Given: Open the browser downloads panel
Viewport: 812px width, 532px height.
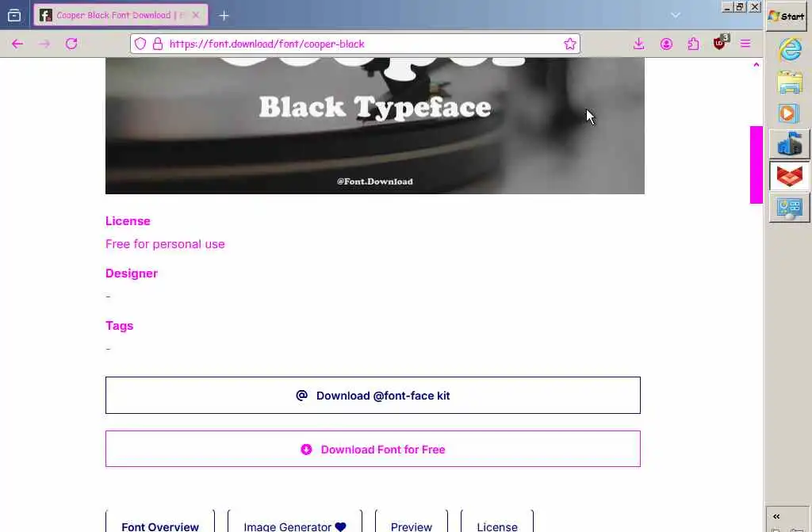Looking at the screenshot, I should [x=638, y=44].
